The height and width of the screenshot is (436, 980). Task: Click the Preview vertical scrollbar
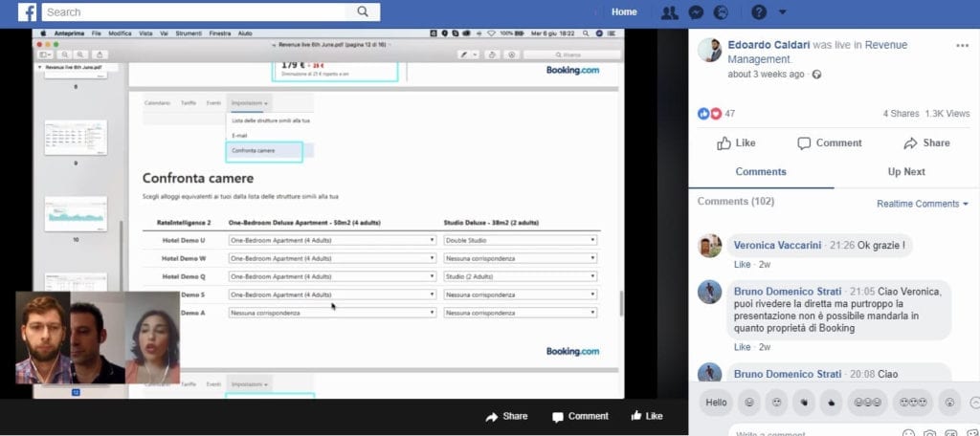(x=620, y=303)
